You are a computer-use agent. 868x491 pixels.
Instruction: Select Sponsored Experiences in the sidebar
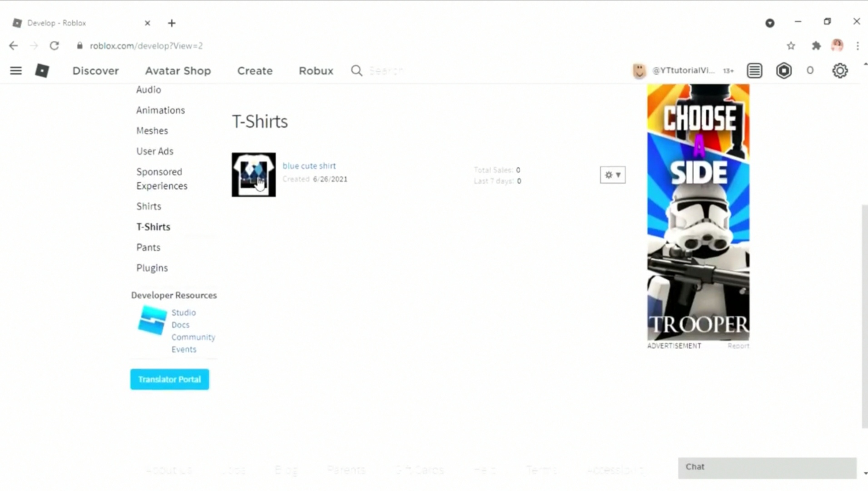click(162, 179)
